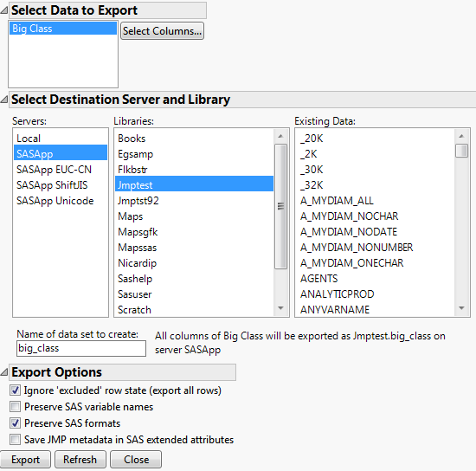
Task: Collapse Select Destination Server and Library section
Action: click(4, 100)
